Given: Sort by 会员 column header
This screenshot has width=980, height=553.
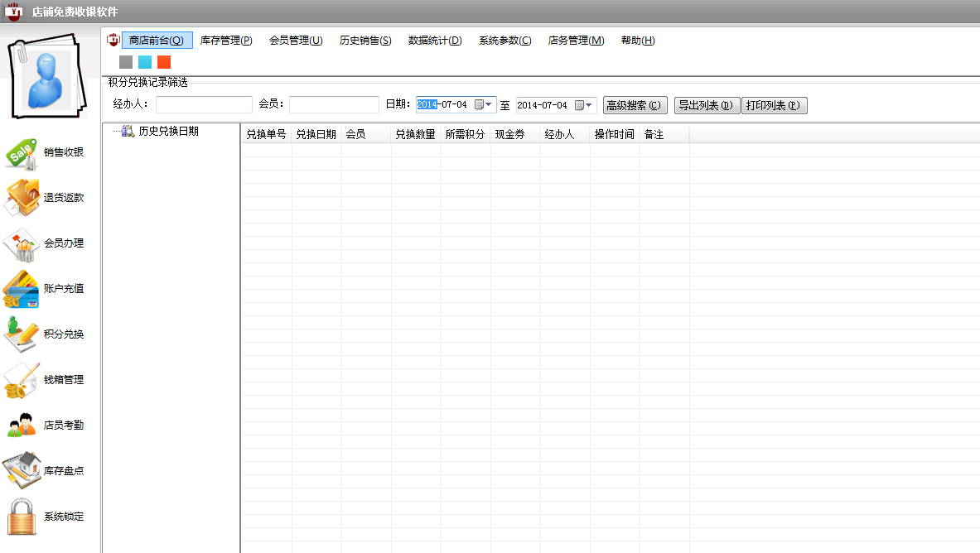Looking at the screenshot, I should click(x=366, y=134).
